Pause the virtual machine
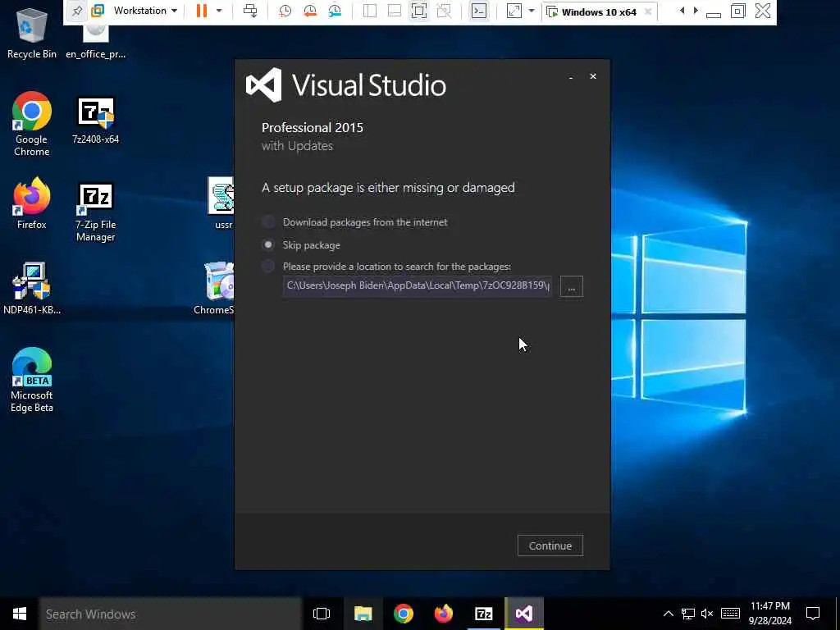This screenshot has width=840, height=630. [x=202, y=11]
